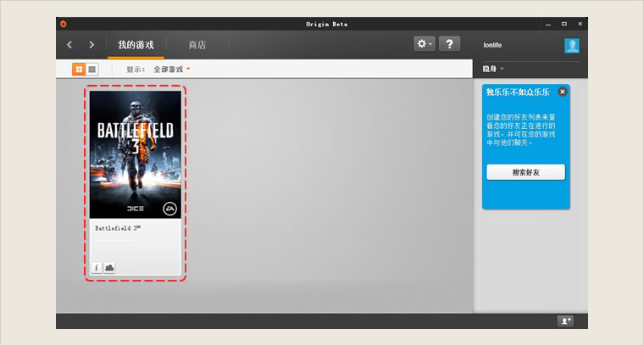
Task: Close the 独乐乐不如众乐乐 friends tip panel
Action: tap(563, 92)
